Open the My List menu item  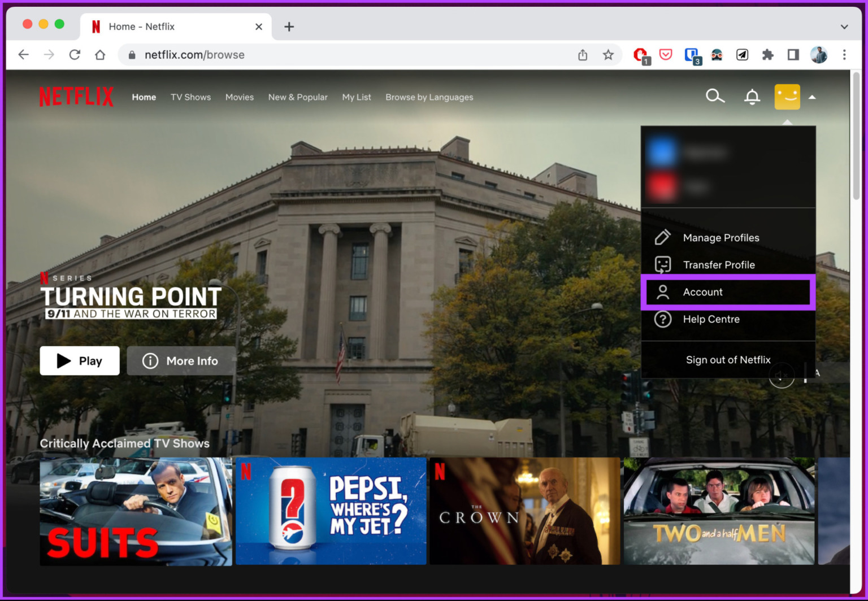tap(357, 97)
